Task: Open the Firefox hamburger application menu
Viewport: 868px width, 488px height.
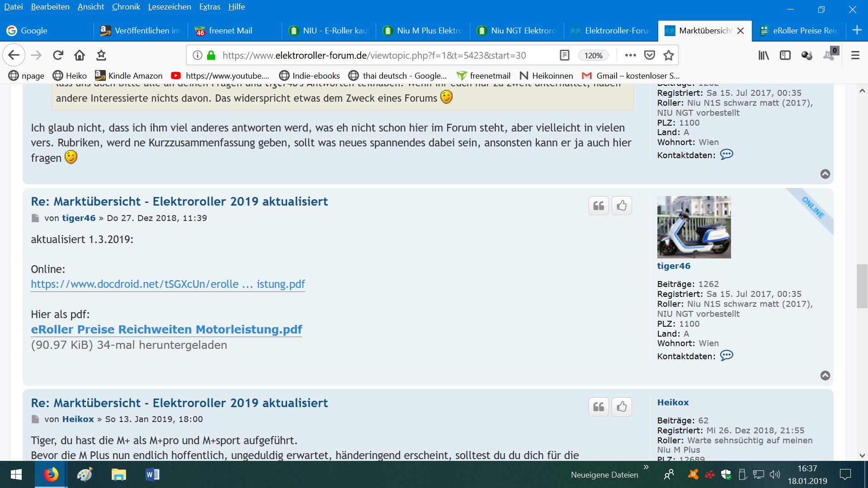Action: point(855,55)
